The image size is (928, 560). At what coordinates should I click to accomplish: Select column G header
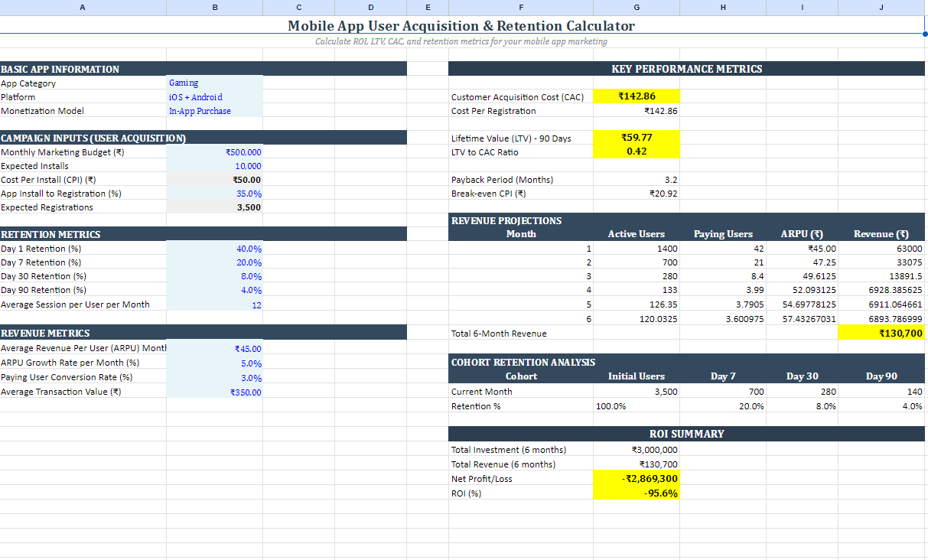point(637,7)
